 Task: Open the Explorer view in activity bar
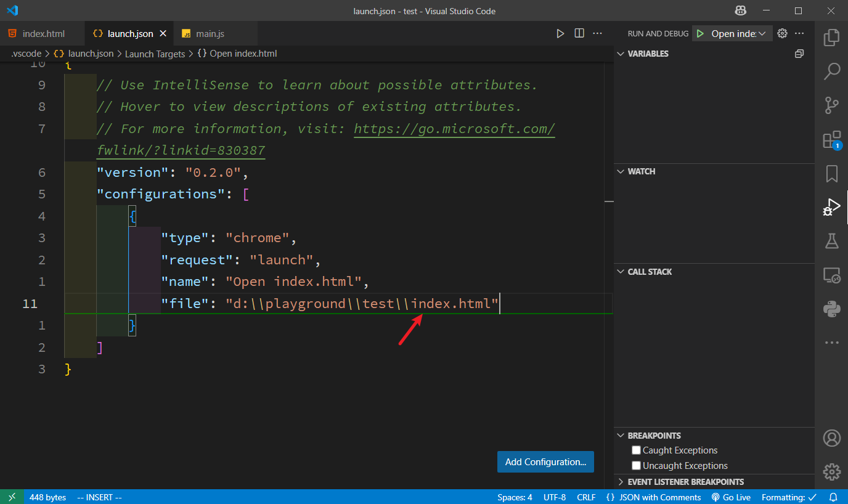click(x=831, y=38)
